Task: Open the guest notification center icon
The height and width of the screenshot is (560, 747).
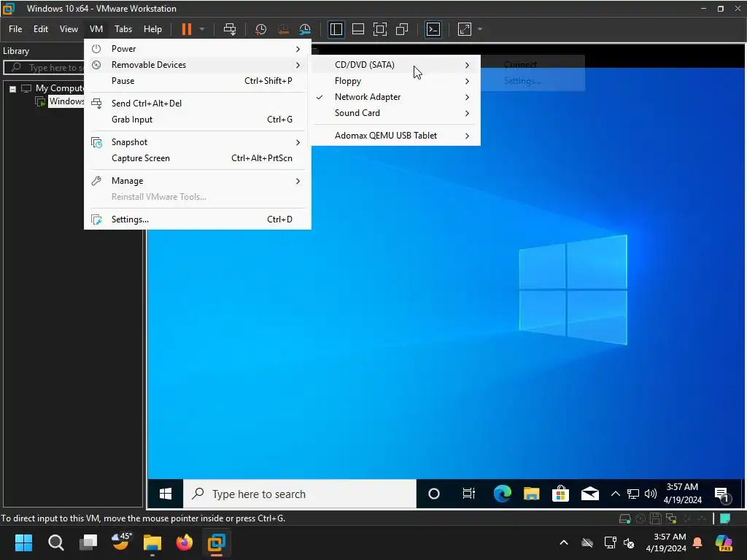Action: pos(723,495)
